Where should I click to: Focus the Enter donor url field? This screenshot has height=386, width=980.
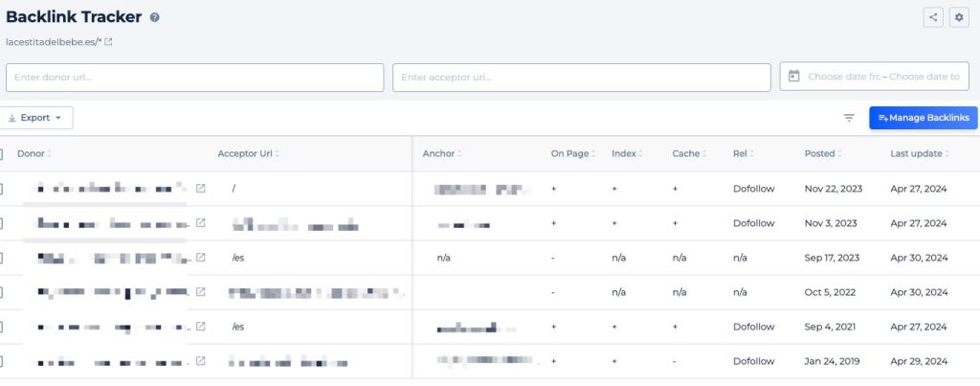[194, 77]
